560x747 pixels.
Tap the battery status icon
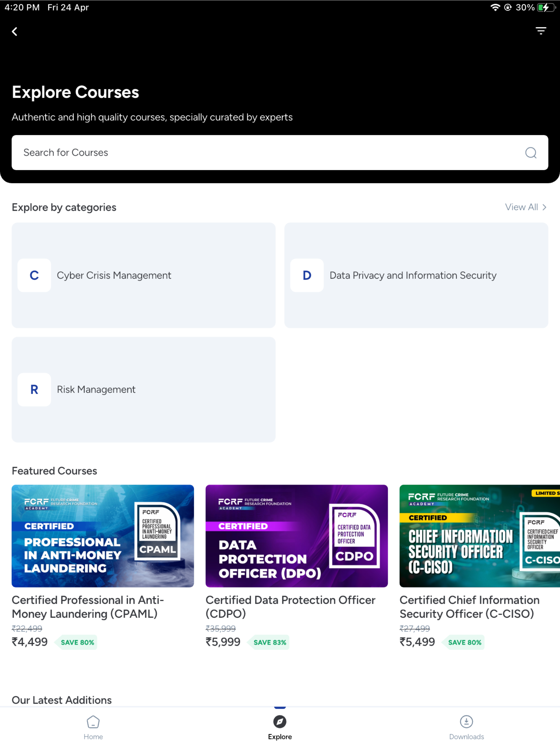(x=547, y=7)
